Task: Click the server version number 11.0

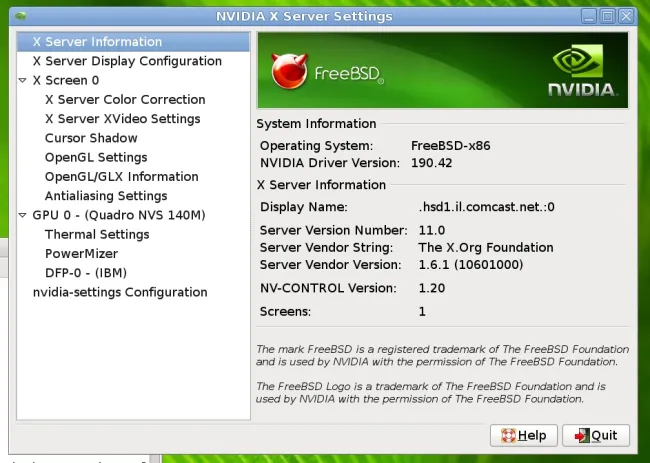Action: (432, 230)
